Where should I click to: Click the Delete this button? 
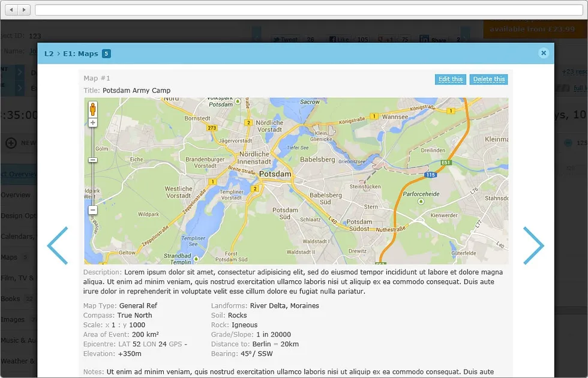(x=488, y=79)
